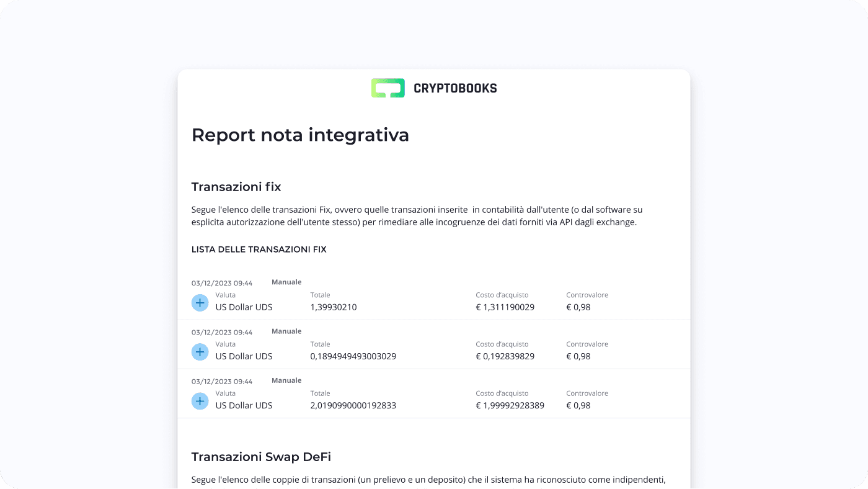
Task: Expand the transaction with total 2,0190990000192833
Action: [200, 402]
